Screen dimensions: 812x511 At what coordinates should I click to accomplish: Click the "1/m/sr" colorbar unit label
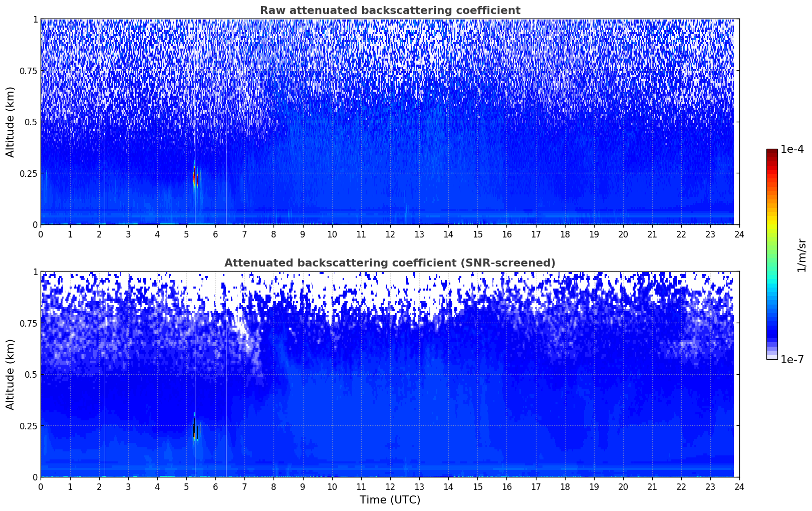coord(801,254)
